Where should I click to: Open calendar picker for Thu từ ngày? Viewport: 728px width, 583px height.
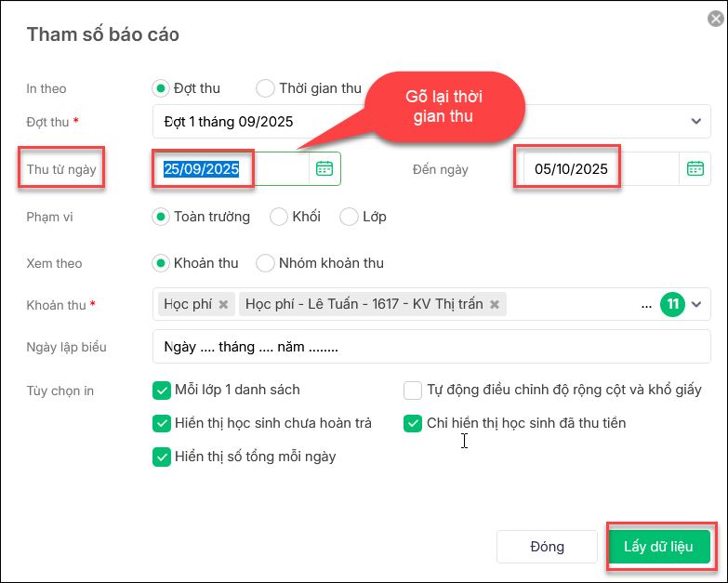[x=324, y=168]
